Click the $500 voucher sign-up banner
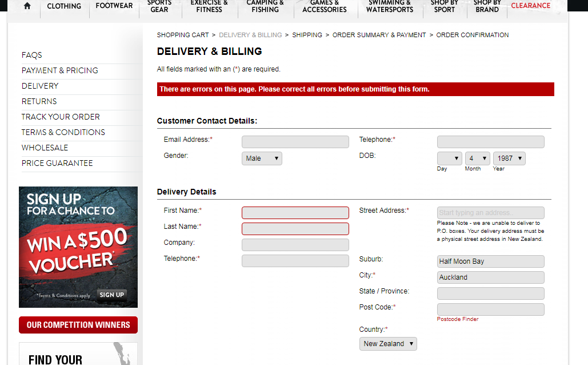Image resolution: width=588 pixels, height=365 pixels. pos(78,247)
